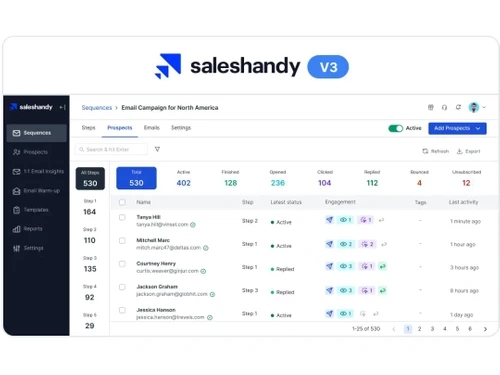Click the Export button
Viewport: 500px width, 375px height.
(469, 151)
